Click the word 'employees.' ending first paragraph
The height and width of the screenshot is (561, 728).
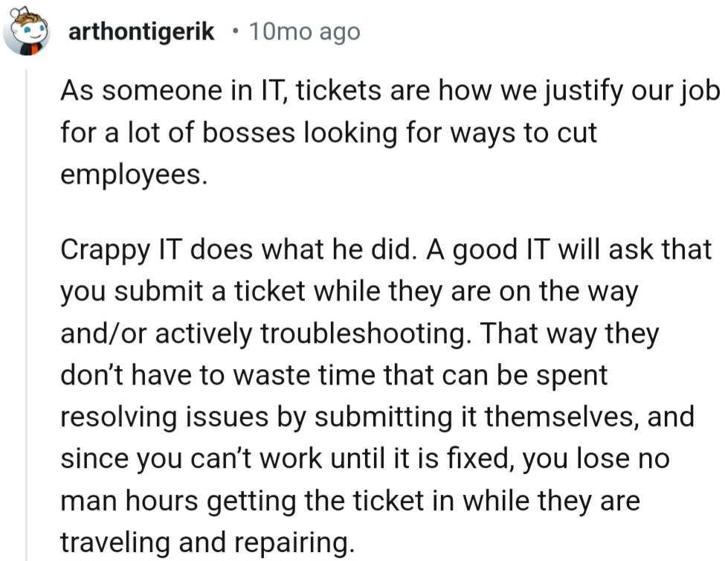coord(134,175)
